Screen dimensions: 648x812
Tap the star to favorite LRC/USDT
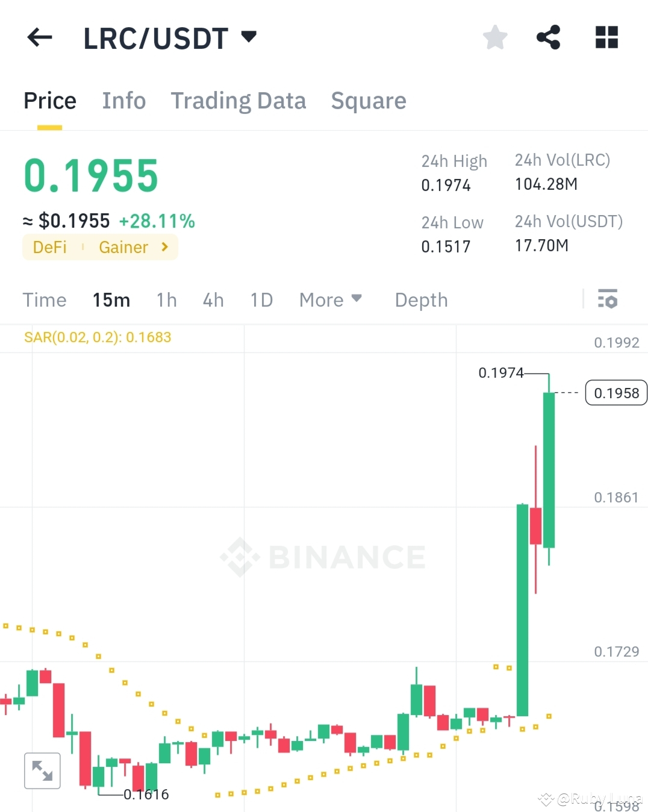point(494,37)
